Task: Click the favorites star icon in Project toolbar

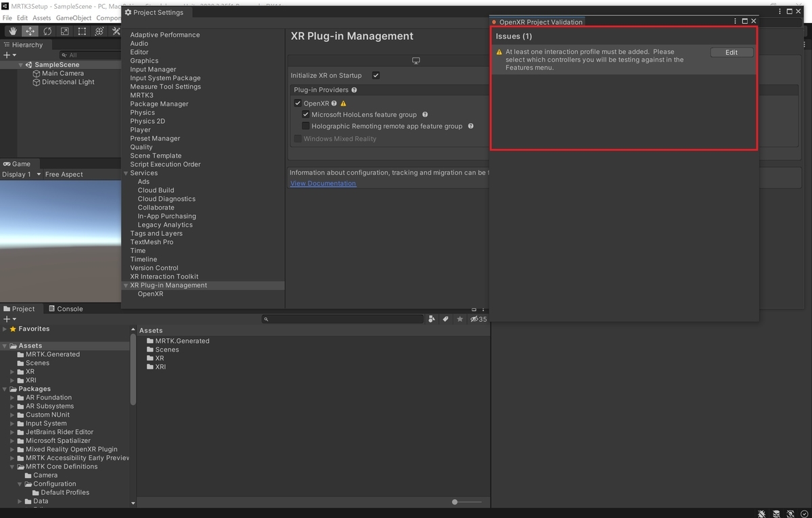Action: [460, 319]
